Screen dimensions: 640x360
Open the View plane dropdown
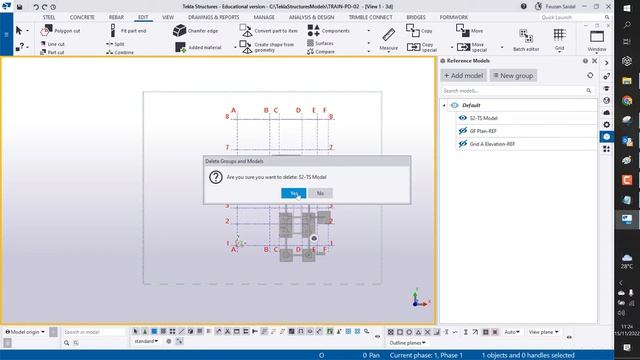[543, 332]
